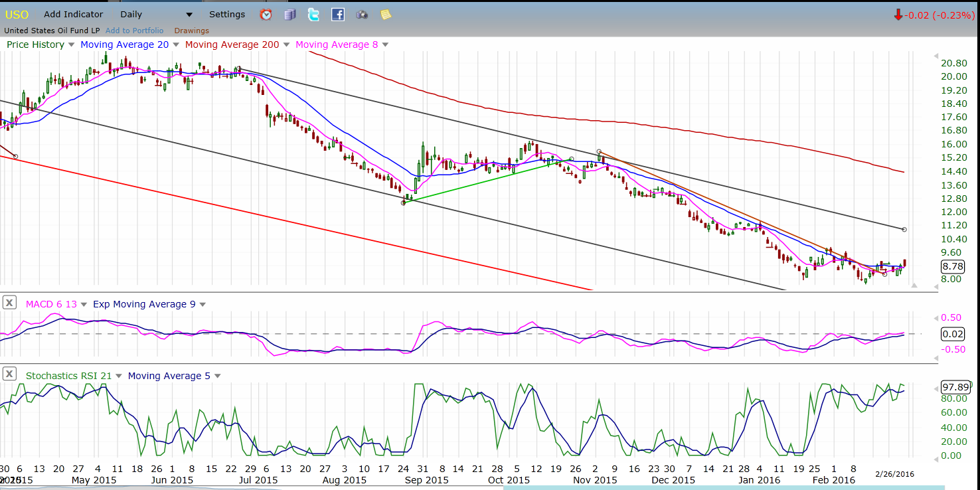Click the 8.78 current price tag
Image resolution: width=980 pixels, height=490 pixels.
[953, 266]
